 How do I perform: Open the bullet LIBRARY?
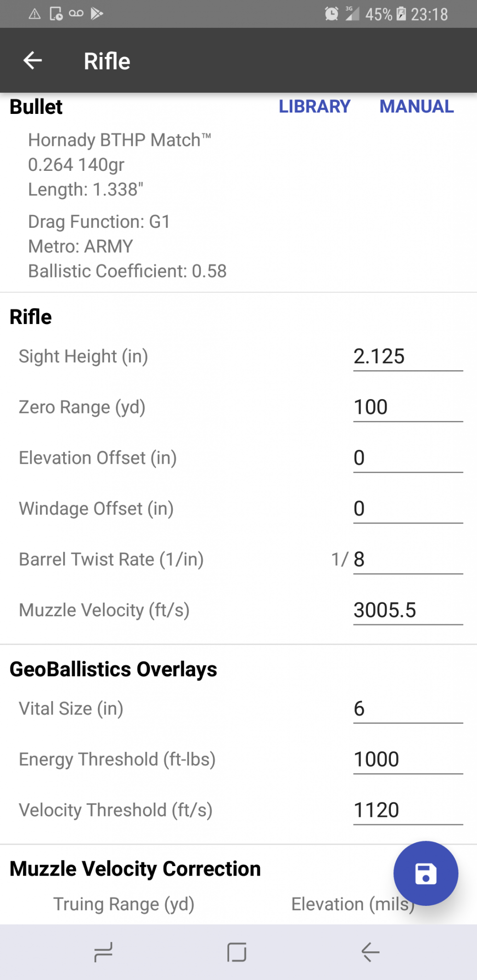tap(314, 106)
